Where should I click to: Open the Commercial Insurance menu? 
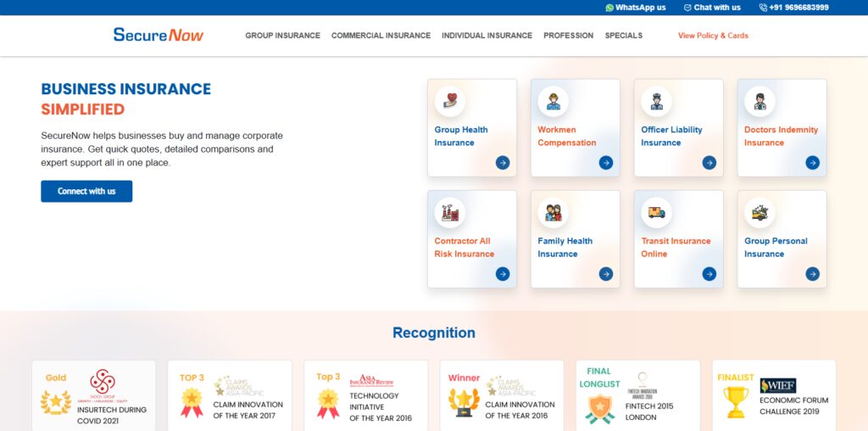tap(381, 36)
